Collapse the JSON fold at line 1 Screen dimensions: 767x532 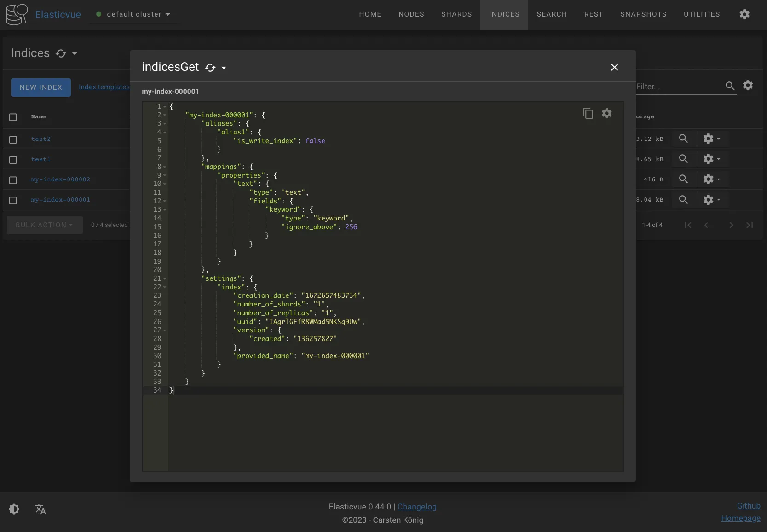point(165,107)
